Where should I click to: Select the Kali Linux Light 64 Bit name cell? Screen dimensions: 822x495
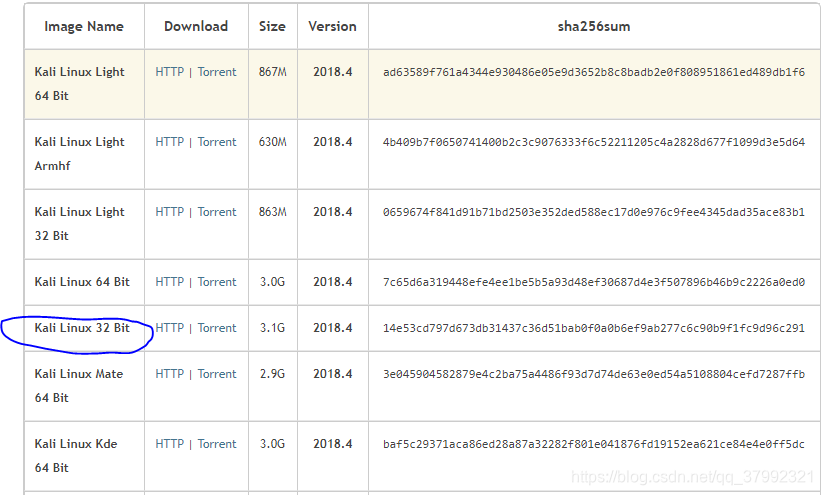84,84
